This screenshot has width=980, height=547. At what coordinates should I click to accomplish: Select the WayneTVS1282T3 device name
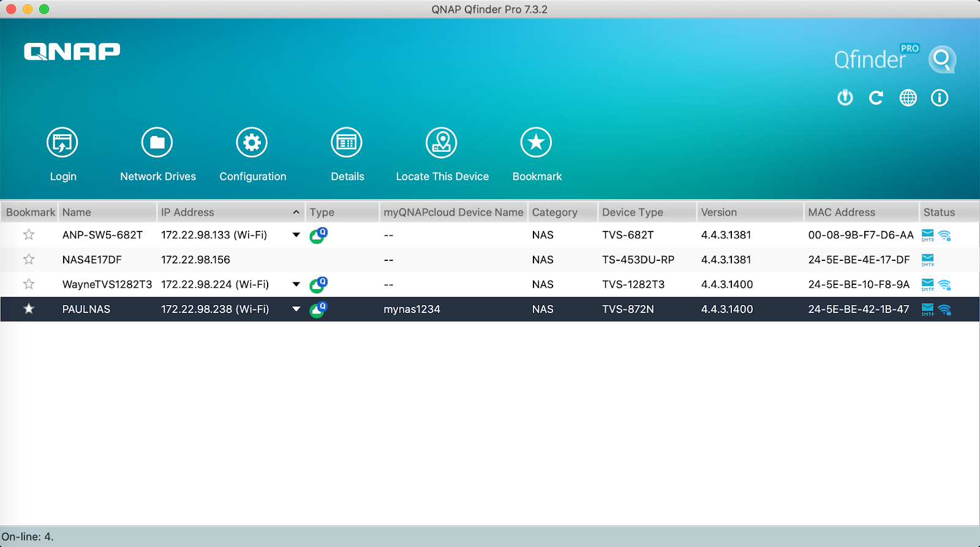[107, 284]
